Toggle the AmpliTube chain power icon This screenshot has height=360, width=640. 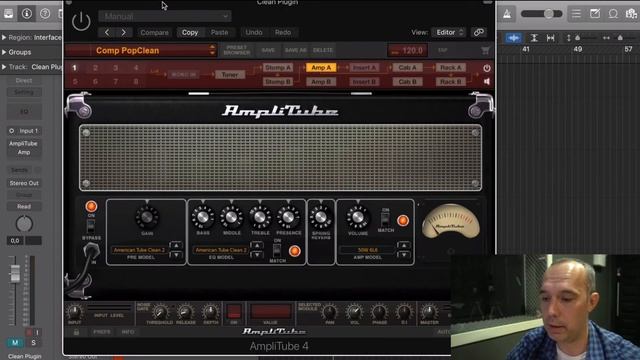tap(487, 68)
